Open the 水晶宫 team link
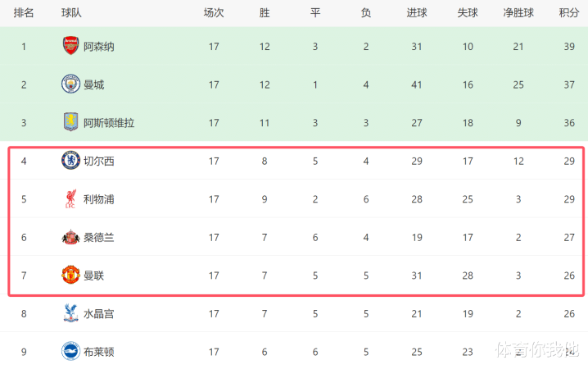The image size is (588, 369). click(99, 313)
